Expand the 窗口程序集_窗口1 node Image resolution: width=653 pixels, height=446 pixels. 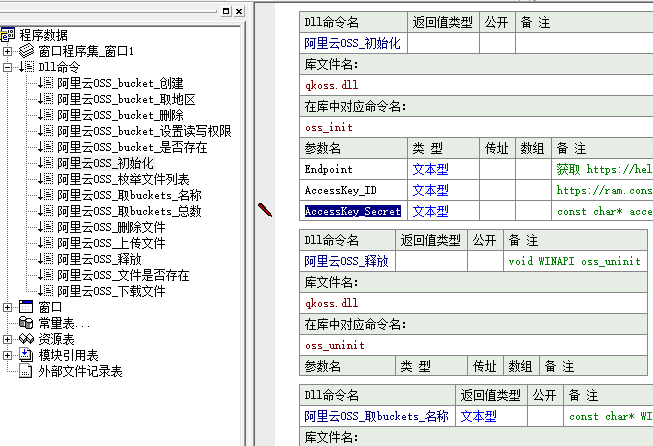[x=7, y=51]
